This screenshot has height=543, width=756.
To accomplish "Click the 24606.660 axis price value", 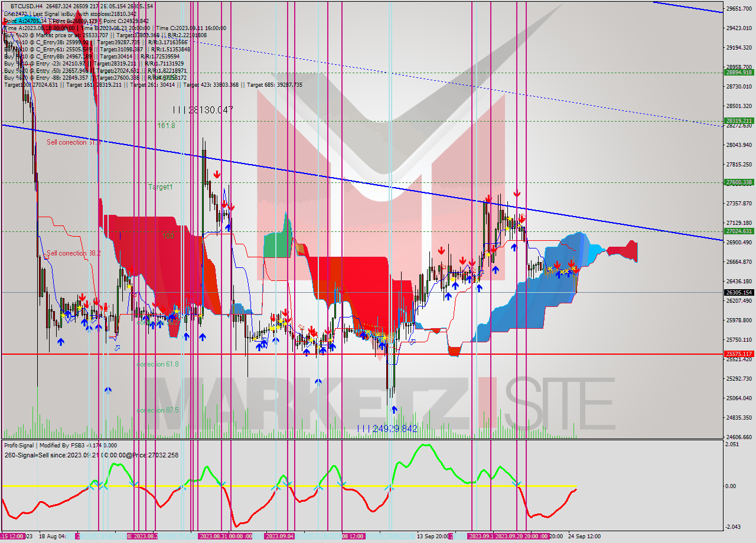I will pos(739,437).
